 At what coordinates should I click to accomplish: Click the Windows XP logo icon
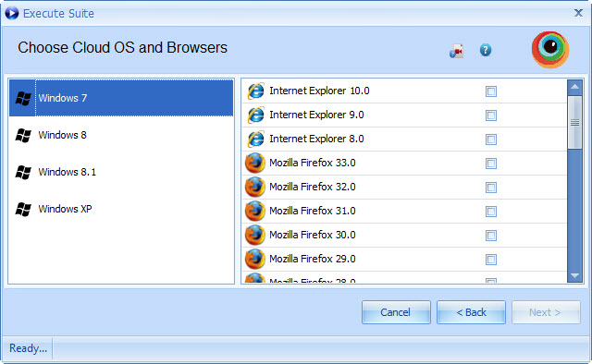point(23,209)
